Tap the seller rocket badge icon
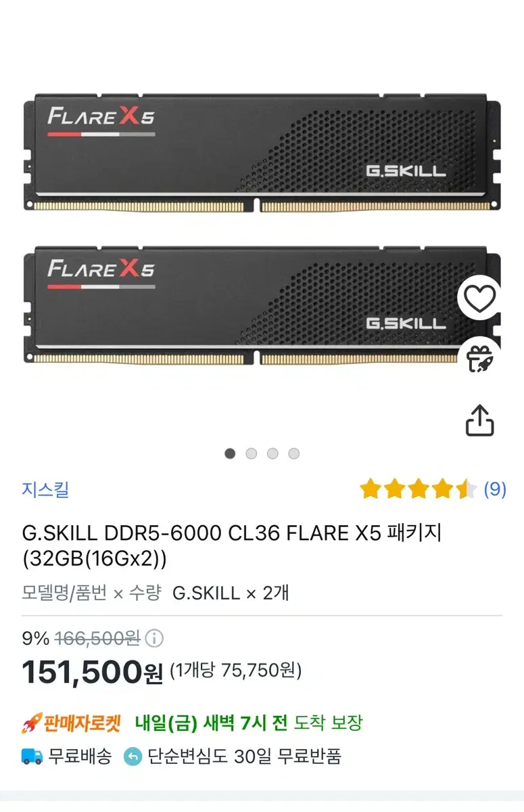 32,723
